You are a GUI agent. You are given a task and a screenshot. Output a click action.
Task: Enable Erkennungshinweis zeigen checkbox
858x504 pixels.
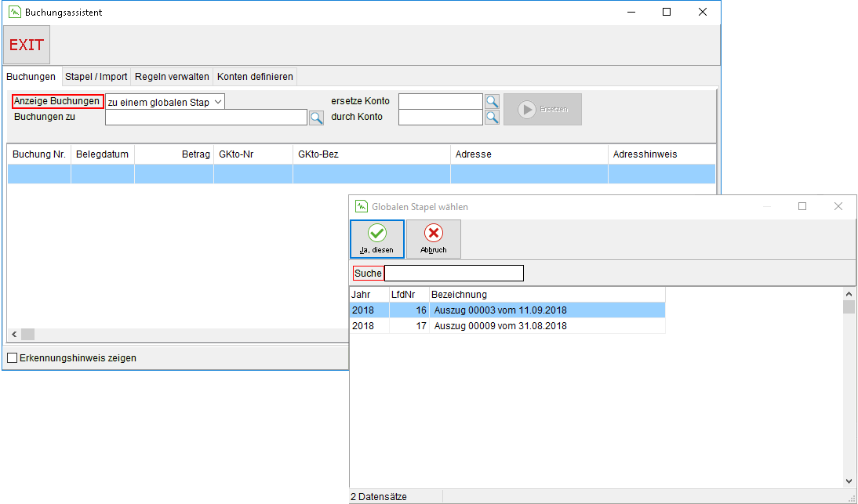(x=12, y=358)
